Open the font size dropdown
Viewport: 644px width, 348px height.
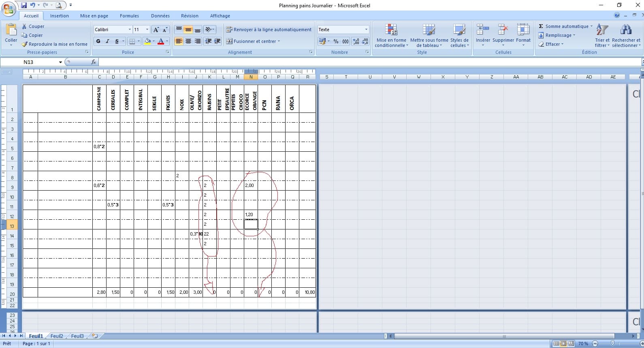[x=147, y=30]
